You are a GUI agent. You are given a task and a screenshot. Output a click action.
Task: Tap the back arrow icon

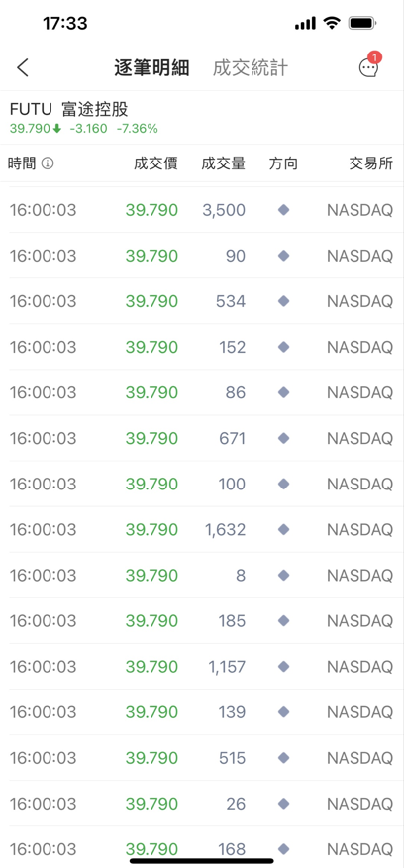coord(23,68)
